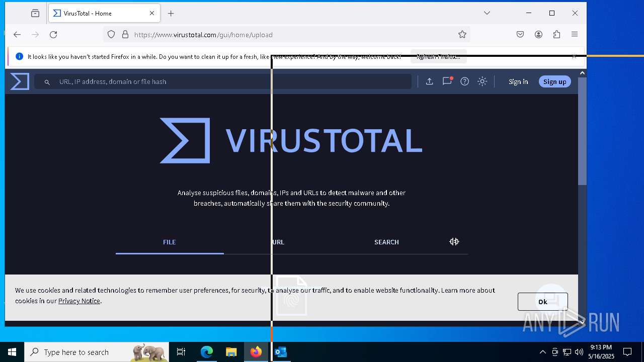644x362 pixels.
Task: Open the volume tray icon
Action: pyautogui.click(x=579, y=352)
